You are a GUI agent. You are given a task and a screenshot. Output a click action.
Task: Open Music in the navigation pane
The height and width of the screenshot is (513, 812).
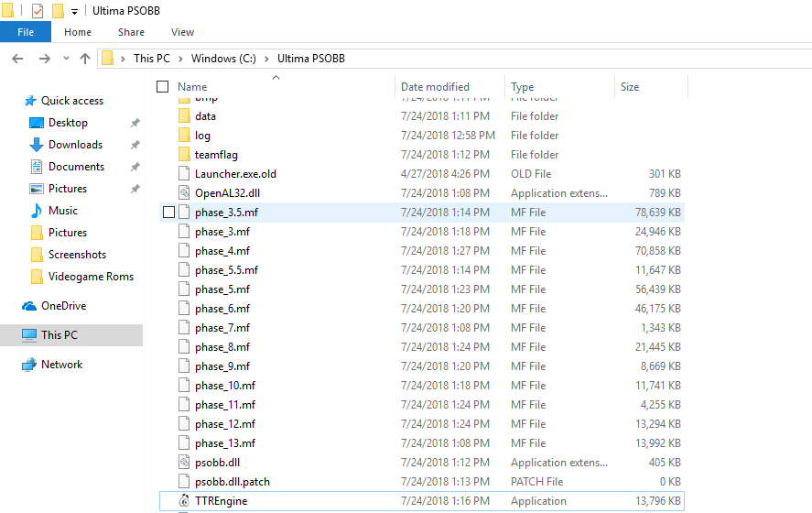pyautogui.click(x=62, y=211)
